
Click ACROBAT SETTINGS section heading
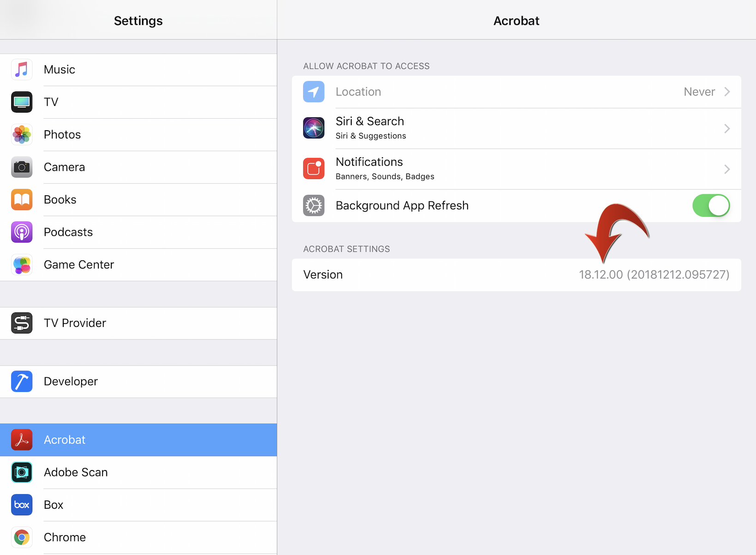(x=347, y=249)
